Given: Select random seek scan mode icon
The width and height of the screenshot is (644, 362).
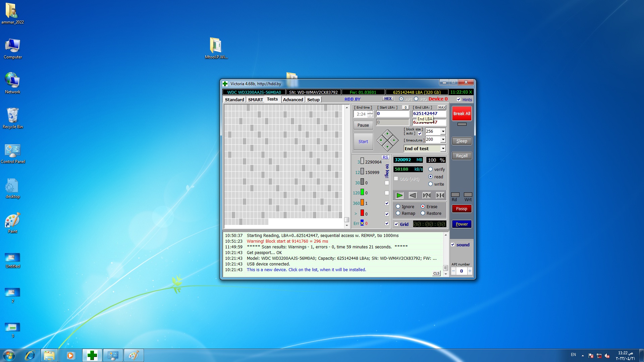Looking at the screenshot, I should click(x=427, y=195).
